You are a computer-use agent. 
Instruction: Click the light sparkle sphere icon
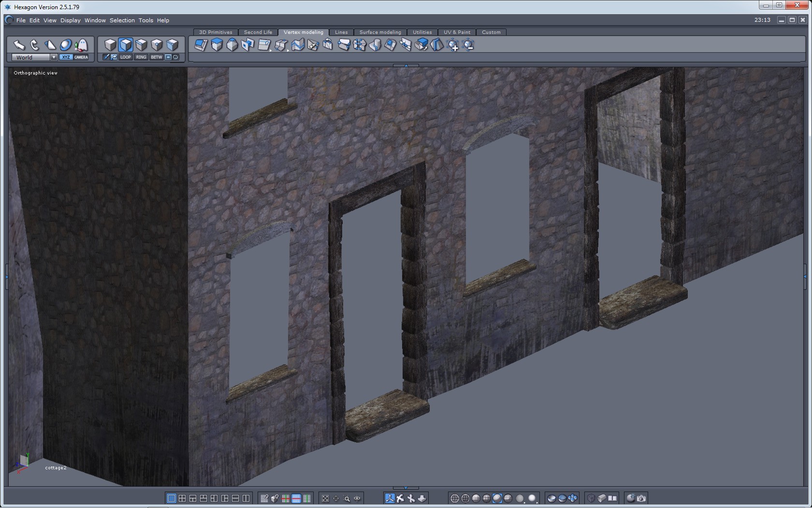pyautogui.click(x=631, y=498)
